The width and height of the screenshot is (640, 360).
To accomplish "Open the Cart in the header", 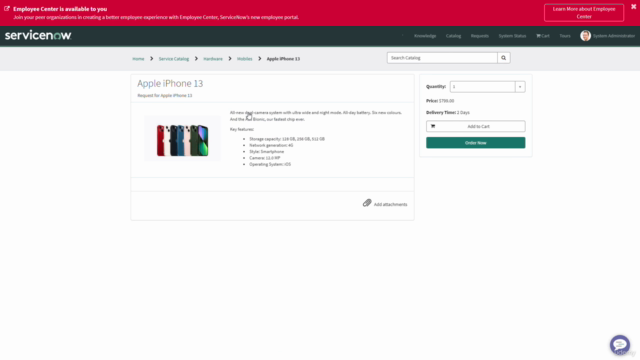I will (543, 36).
